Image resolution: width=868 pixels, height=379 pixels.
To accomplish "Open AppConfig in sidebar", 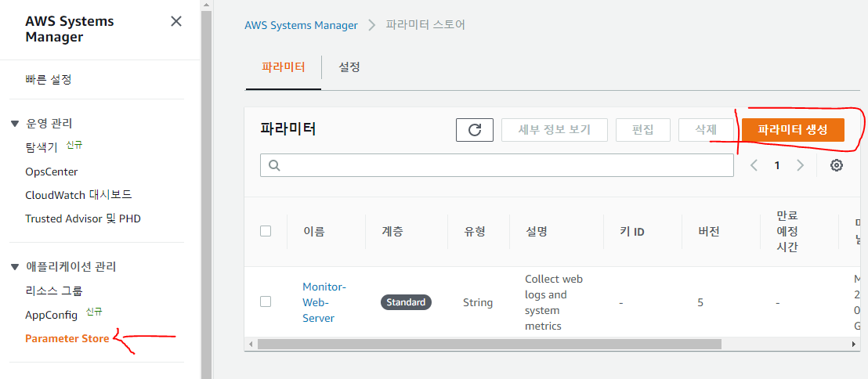I will pyautogui.click(x=52, y=315).
